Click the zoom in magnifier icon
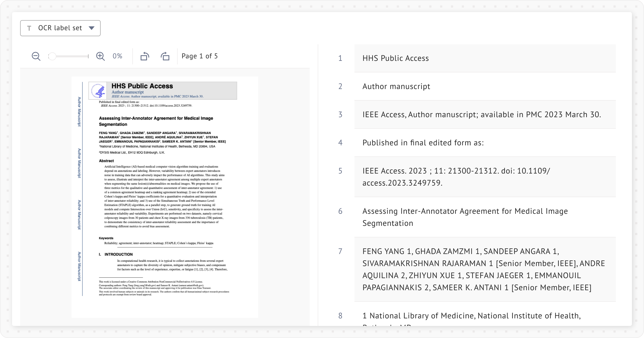This screenshot has width=644, height=338. coord(100,56)
